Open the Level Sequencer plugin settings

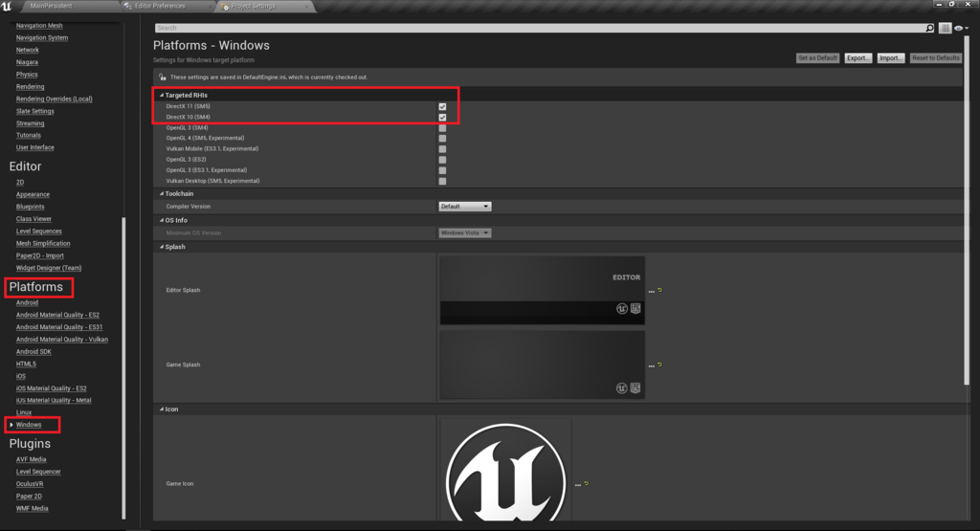coord(38,473)
